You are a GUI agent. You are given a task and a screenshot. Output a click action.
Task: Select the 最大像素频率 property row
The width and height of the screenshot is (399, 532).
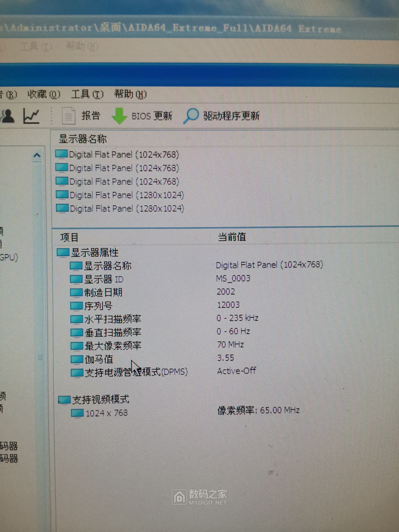click(x=106, y=346)
